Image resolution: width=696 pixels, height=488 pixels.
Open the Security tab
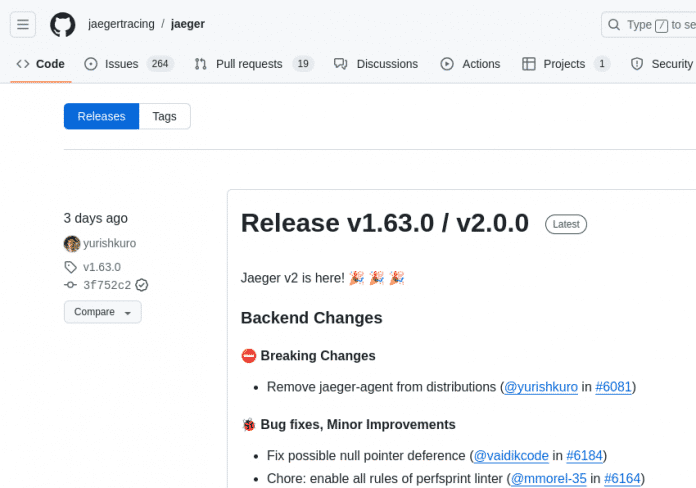[x=661, y=64]
